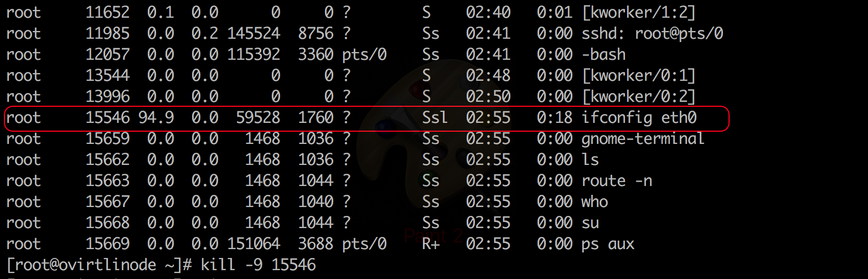Click pts/0 in the ps aux row
Screen dimensions: 868x279
[364, 244]
